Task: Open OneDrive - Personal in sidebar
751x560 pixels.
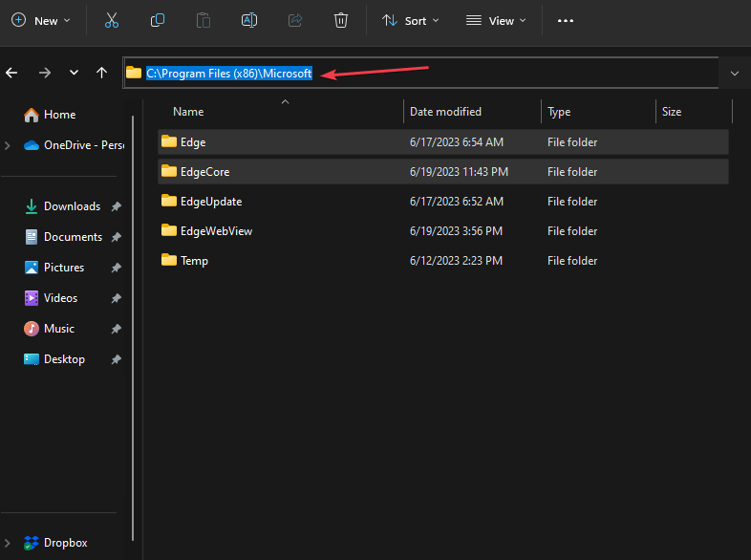Action: point(74,145)
